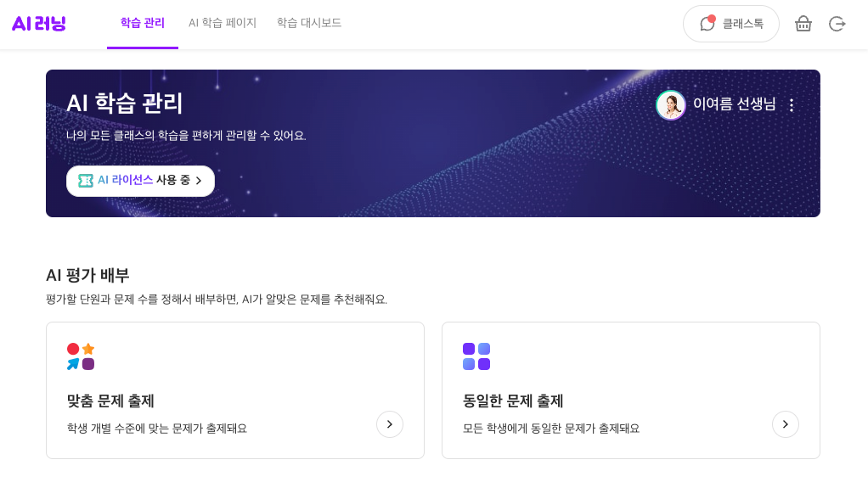Click the 클래스톡 button
This screenshot has height=499, width=868.
pyautogui.click(x=730, y=24)
